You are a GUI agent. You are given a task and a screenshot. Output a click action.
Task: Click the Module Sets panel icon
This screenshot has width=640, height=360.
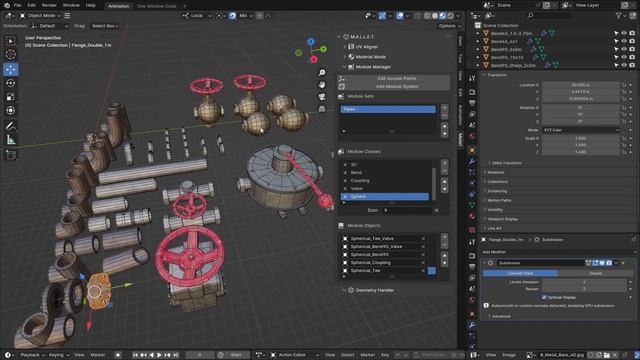tap(341, 96)
